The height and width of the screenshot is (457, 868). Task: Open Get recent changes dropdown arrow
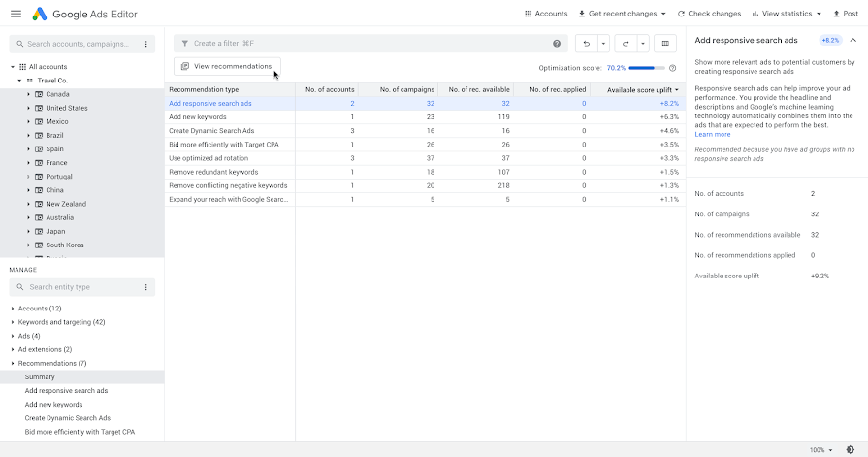[x=663, y=14]
